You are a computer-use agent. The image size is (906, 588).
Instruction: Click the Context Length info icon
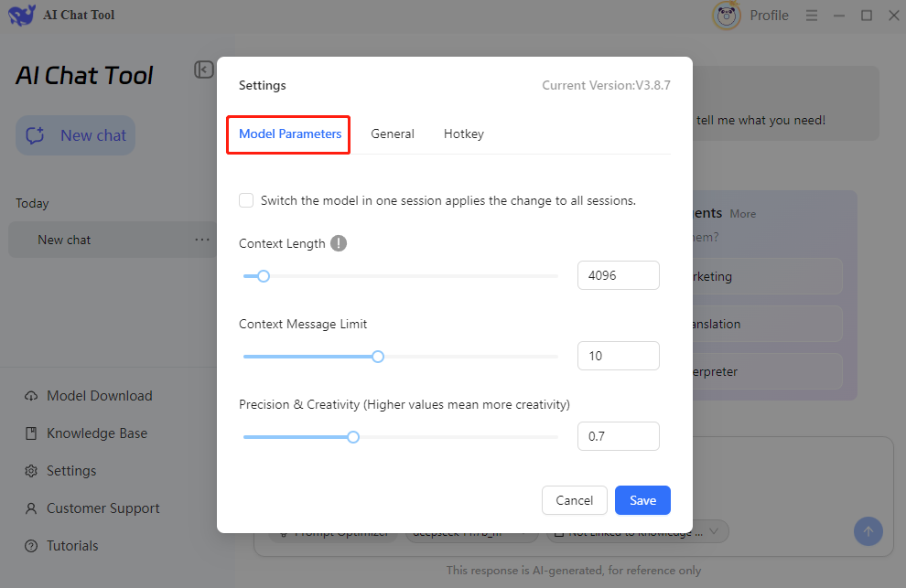[339, 243]
